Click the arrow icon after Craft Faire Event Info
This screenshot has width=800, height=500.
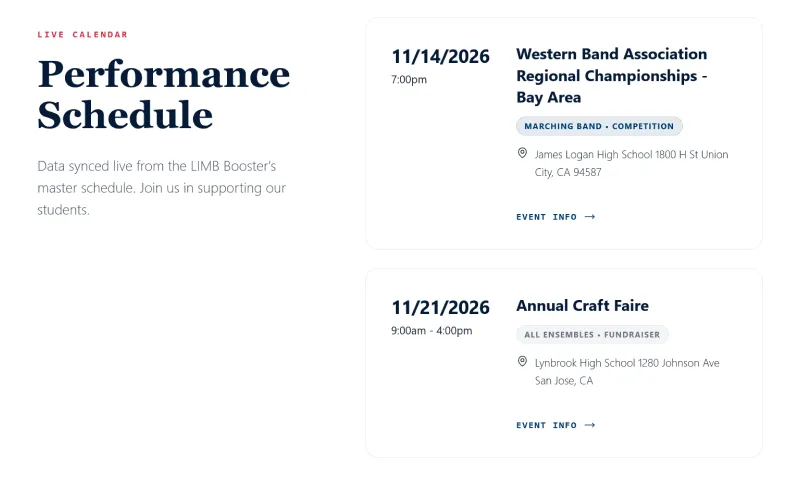click(x=590, y=425)
